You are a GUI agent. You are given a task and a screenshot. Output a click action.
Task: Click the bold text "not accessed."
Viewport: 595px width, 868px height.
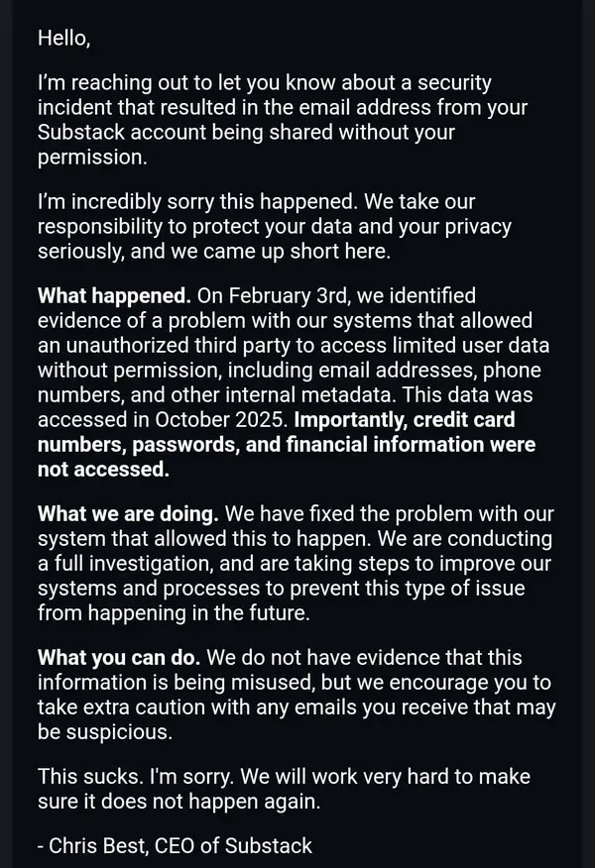(103, 470)
